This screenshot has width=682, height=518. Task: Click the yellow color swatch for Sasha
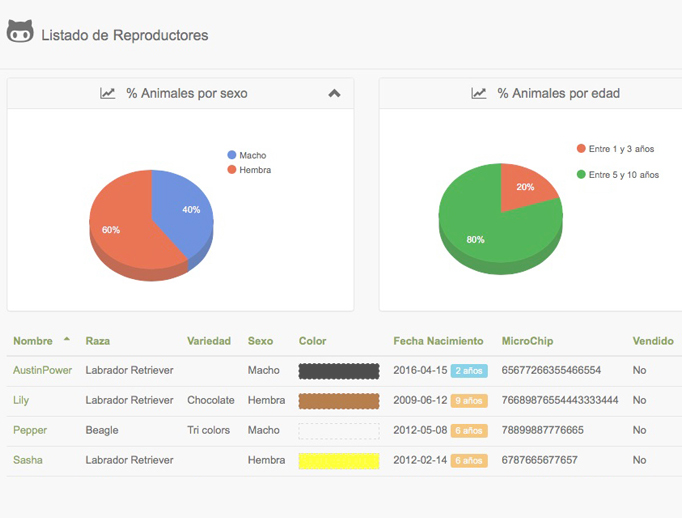339,461
